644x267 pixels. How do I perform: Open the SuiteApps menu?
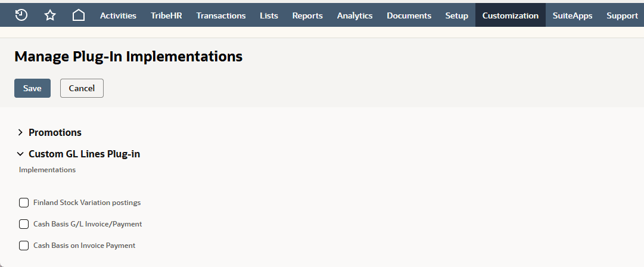573,15
